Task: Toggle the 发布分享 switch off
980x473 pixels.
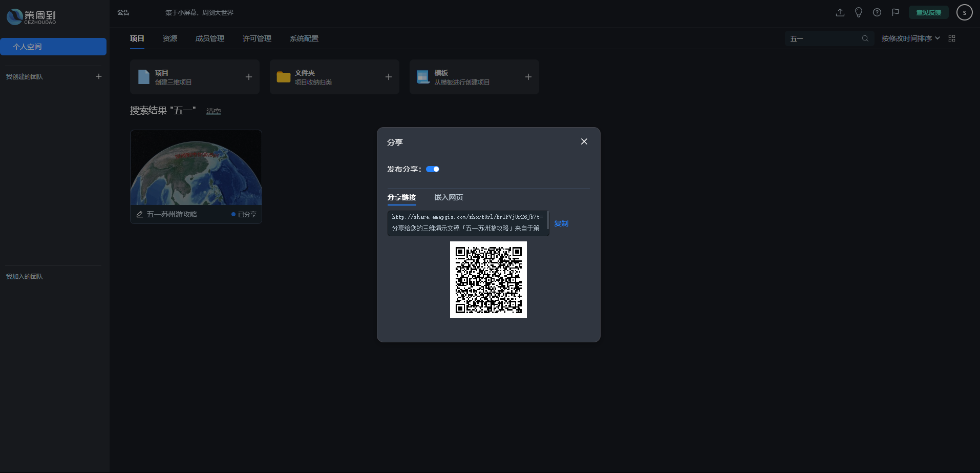Action: pyautogui.click(x=433, y=169)
